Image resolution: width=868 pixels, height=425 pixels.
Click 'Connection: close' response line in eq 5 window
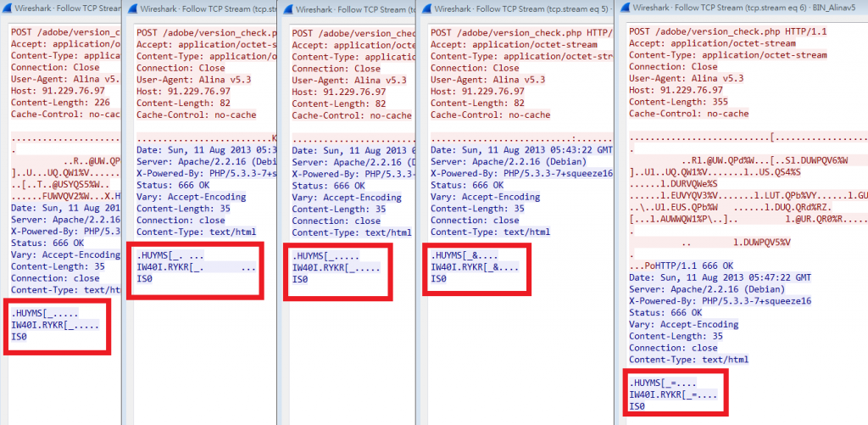point(475,220)
